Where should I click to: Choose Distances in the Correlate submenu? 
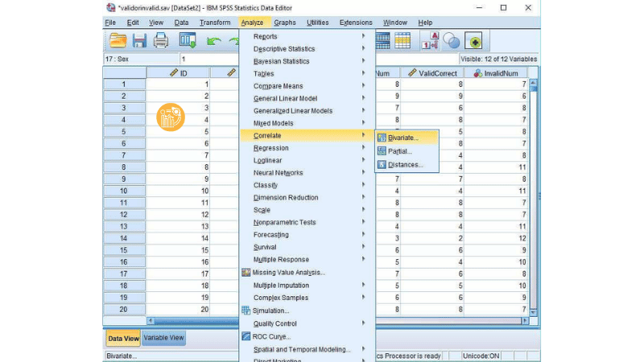coord(404,165)
